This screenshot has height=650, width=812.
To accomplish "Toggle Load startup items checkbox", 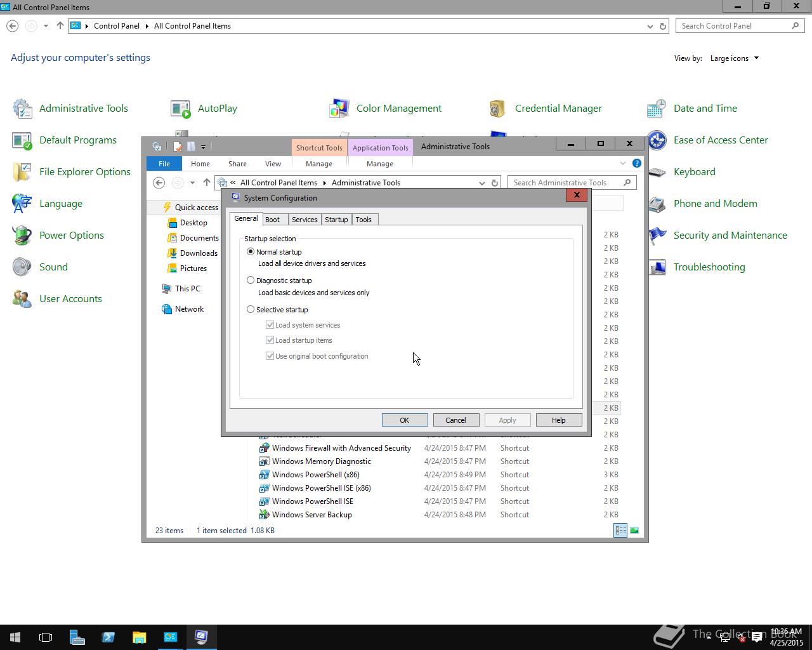I will pos(270,340).
